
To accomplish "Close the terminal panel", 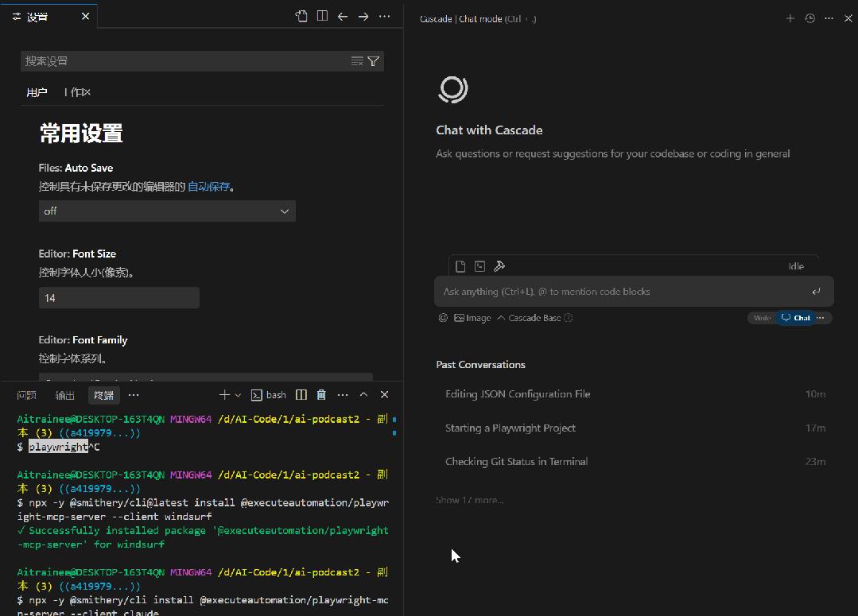I will click(385, 395).
